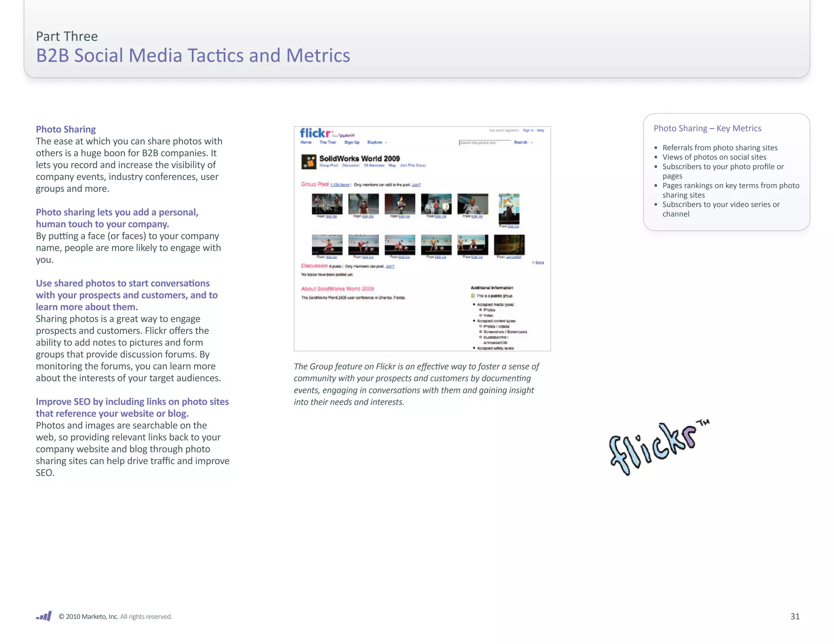Click the green public group indicator square

473,296
